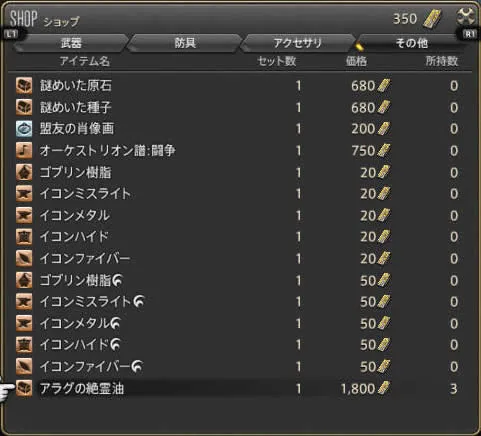Image resolution: width=481 pixels, height=436 pixels.
Task: Open the アクセサリ tab
Action: coord(298,43)
